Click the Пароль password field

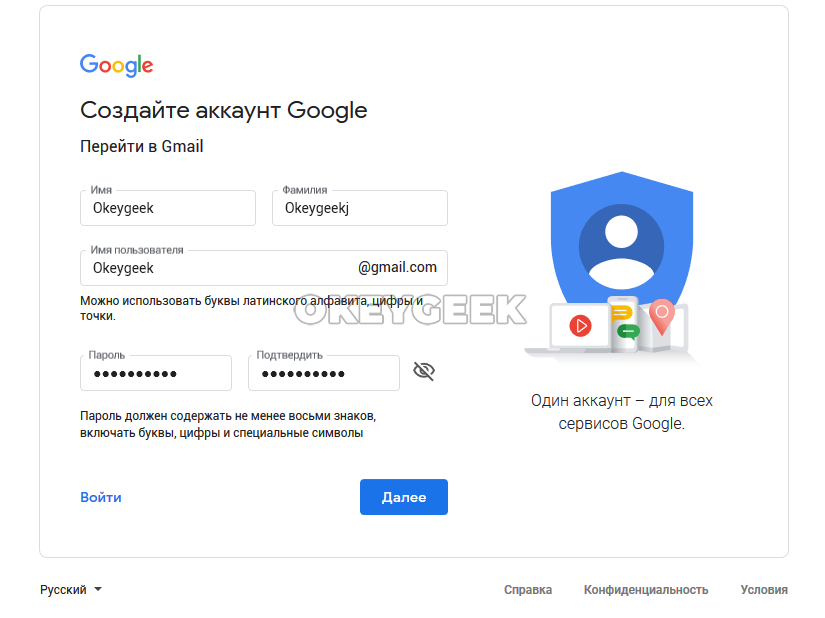(156, 373)
